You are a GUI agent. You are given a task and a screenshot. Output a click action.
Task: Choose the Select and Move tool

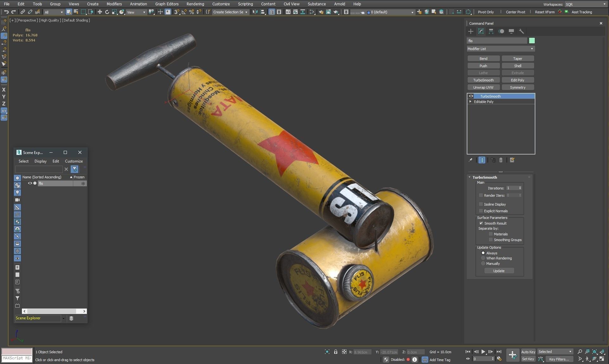point(100,12)
